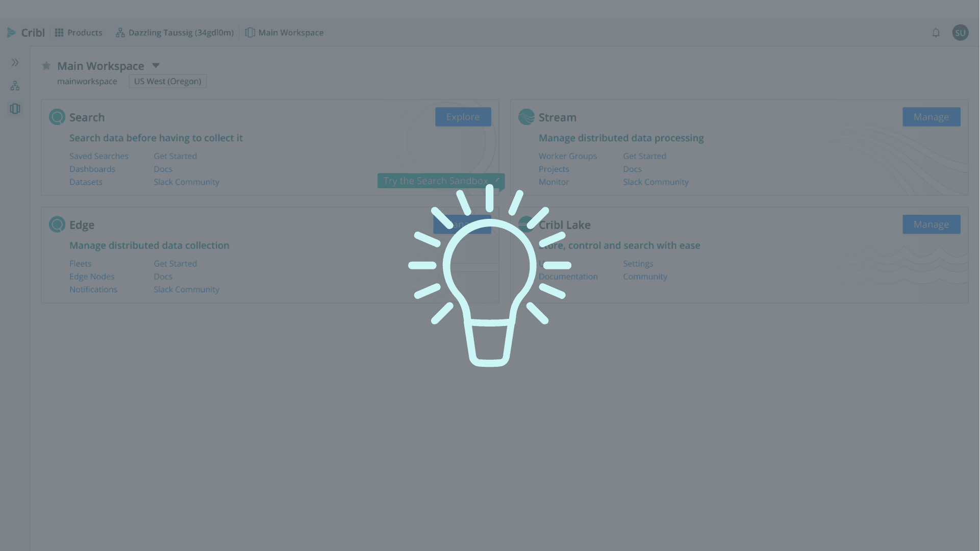
Task: Open Slack Community link in Edge card
Action: coord(186,289)
